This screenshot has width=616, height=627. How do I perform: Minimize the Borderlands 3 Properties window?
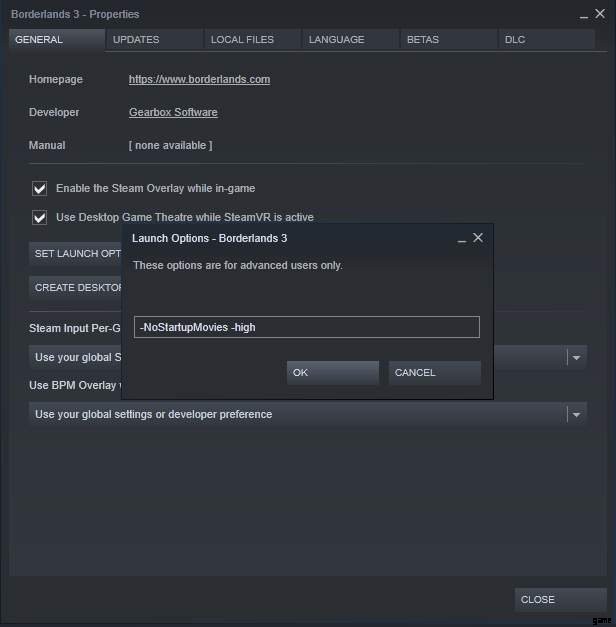point(584,16)
